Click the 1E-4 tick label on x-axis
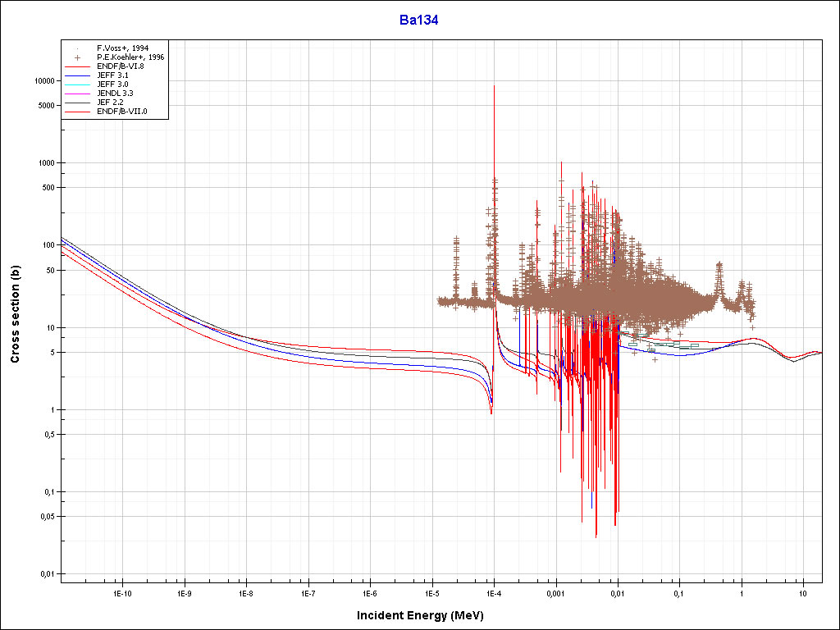 coord(494,592)
